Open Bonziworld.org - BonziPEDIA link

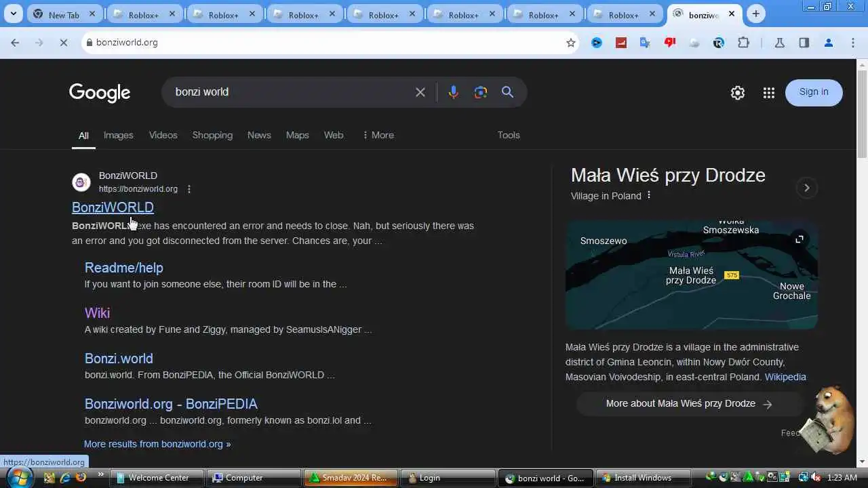pos(171,404)
